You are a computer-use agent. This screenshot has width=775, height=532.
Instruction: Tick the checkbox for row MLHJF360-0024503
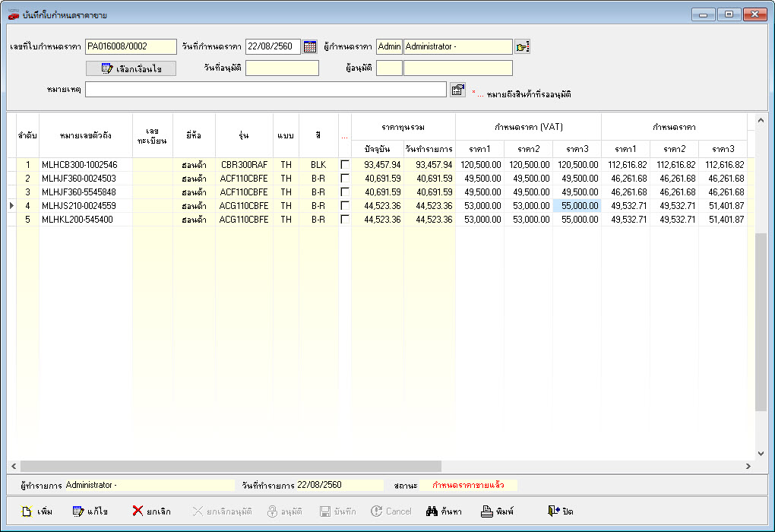click(345, 179)
